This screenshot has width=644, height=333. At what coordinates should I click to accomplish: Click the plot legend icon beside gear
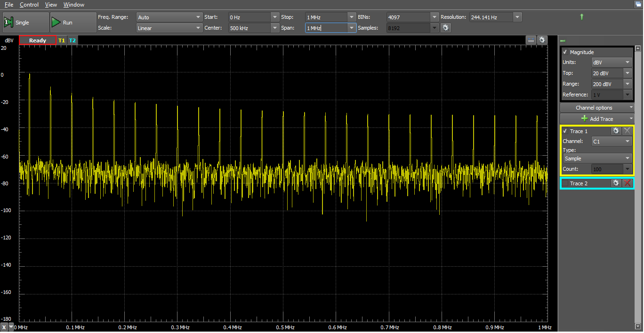click(x=531, y=40)
